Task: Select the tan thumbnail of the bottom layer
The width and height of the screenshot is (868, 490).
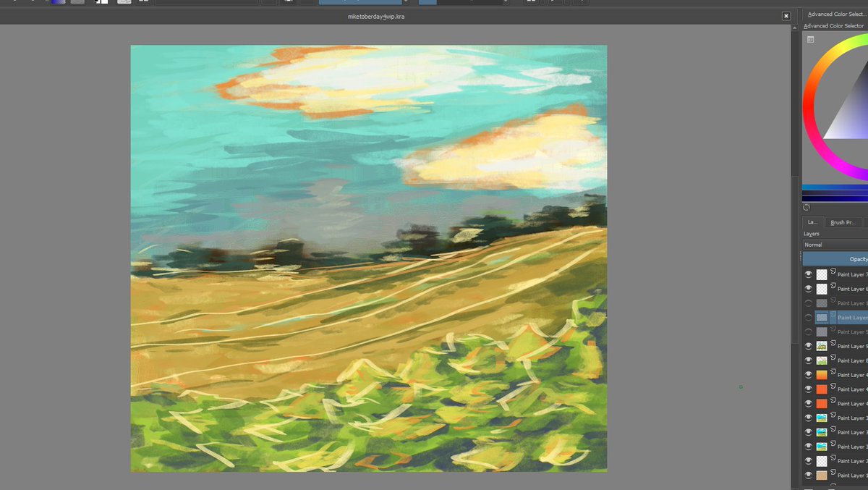Action: tap(822, 475)
